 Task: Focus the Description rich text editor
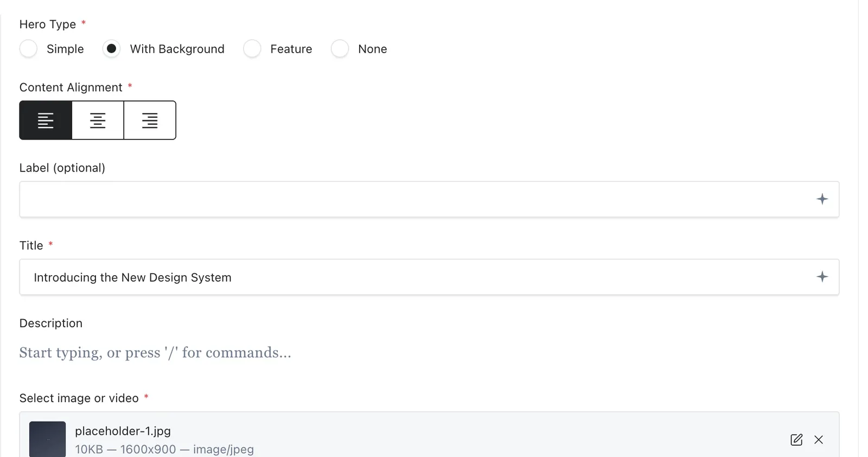(x=429, y=353)
